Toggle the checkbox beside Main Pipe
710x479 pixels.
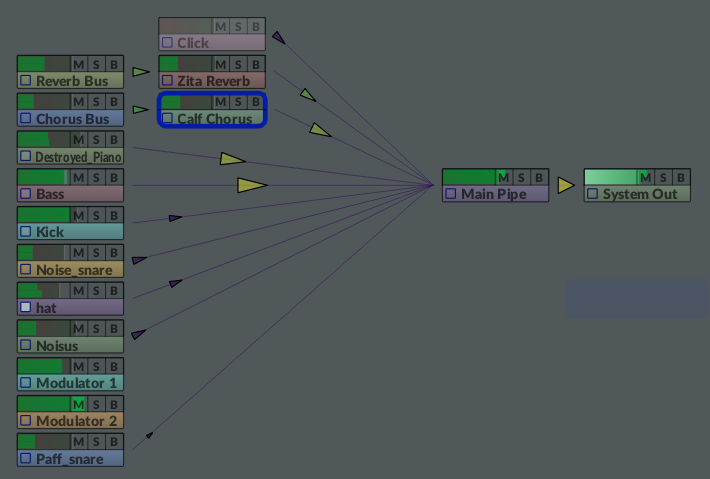pyautogui.click(x=451, y=194)
